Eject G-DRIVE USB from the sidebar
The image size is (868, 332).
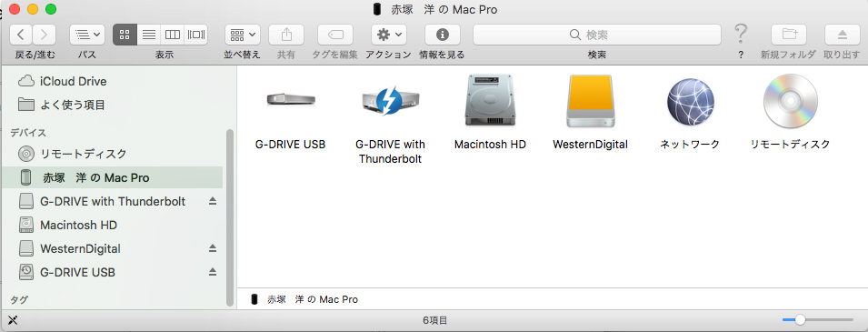click(x=213, y=272)
